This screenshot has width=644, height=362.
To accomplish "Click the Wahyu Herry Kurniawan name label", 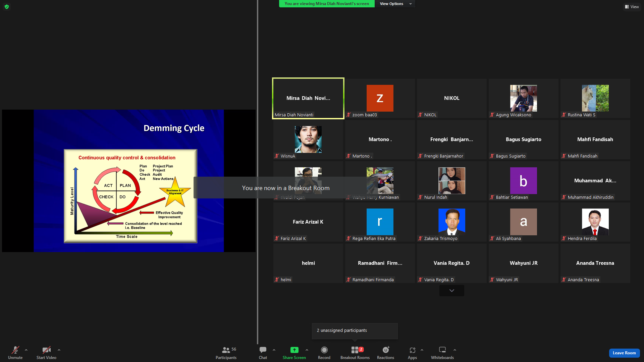I will tap(375, 197).
